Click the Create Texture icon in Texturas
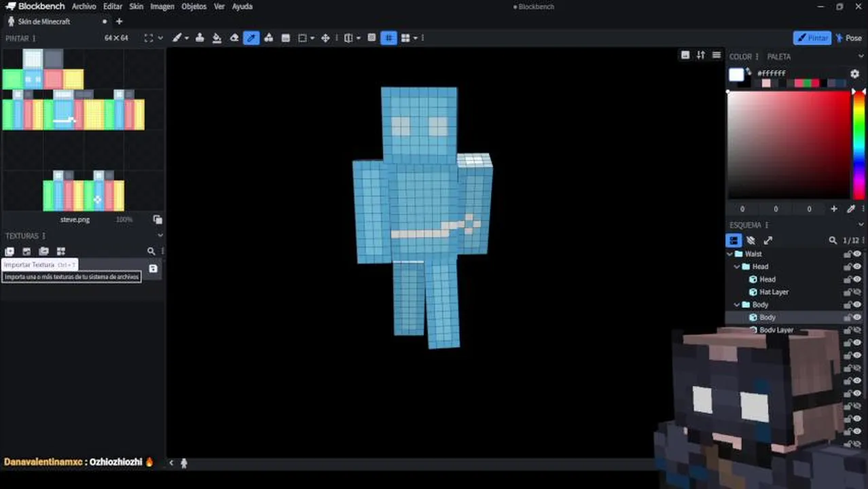The height and width of the screenshot is (489, 868). 26,251
